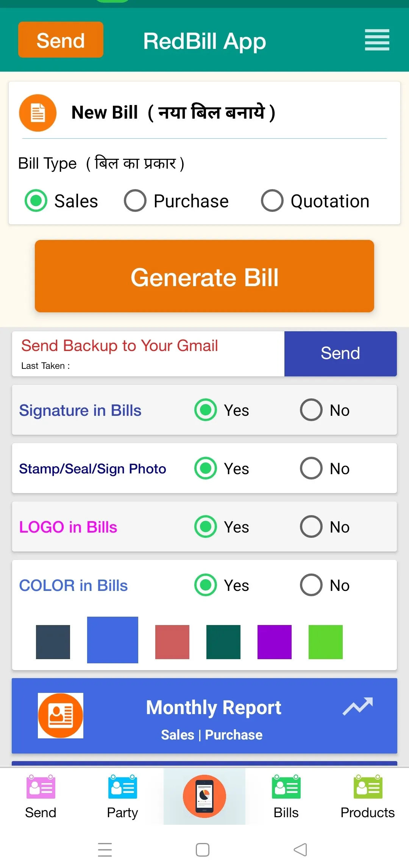This screenshot has width=409, height=868.
Task: Open the center phone dashboard icon
Action: tap(204, 796)
